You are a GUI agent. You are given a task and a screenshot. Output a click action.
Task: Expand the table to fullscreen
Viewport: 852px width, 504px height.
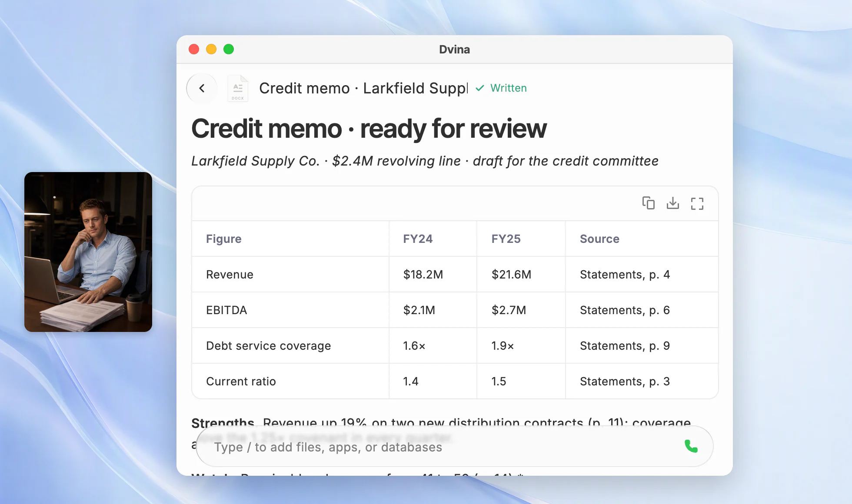[697, 203]
